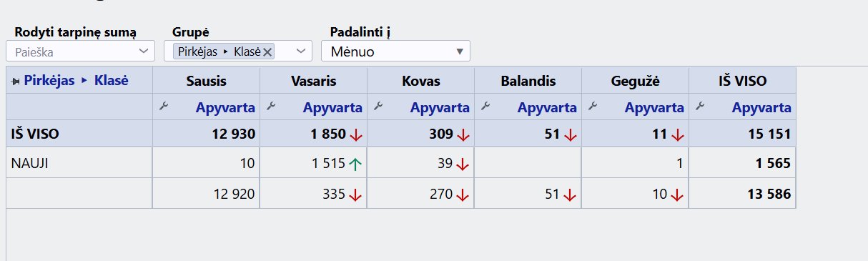
Task: Open wrench settings under Gegužė column
Action: 593,107
